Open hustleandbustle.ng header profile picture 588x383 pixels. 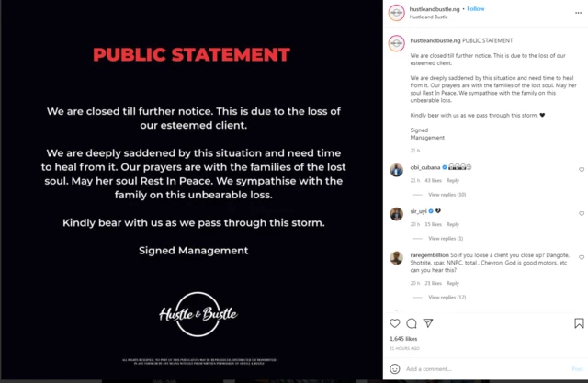396,12
